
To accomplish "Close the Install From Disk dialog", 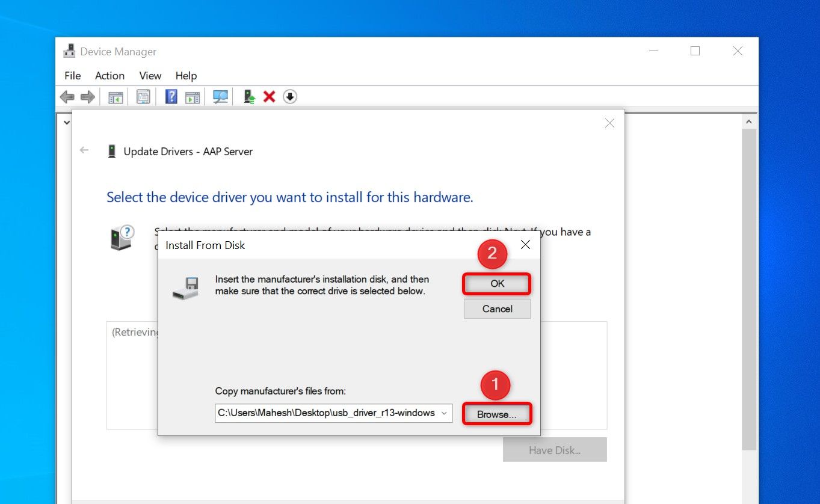I will point(525,245).
